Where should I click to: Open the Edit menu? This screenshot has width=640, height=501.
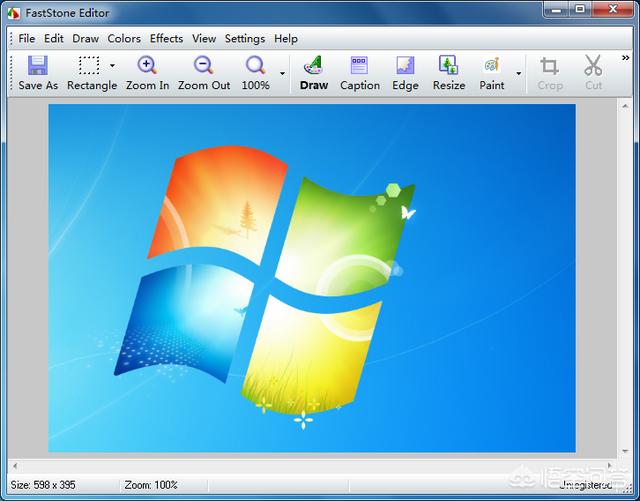click(53, 39)
